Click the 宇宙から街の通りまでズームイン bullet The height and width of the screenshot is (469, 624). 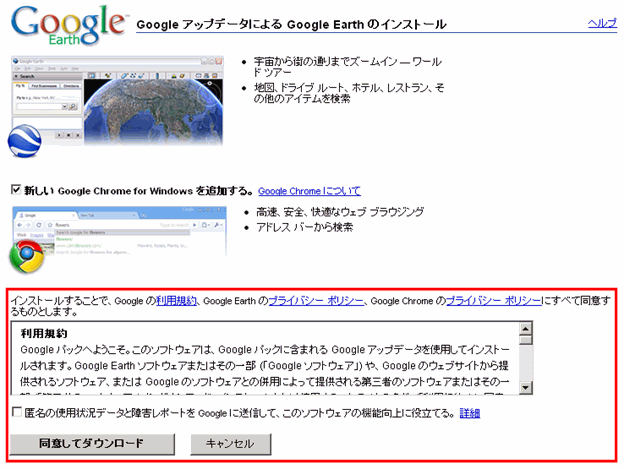[x=347, y=67]
